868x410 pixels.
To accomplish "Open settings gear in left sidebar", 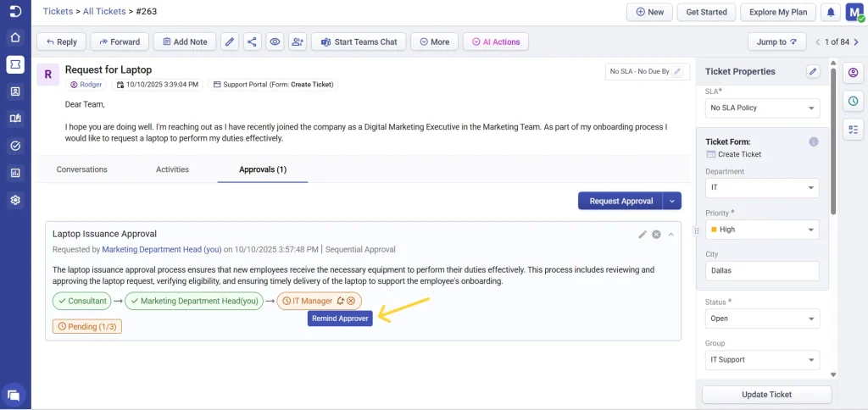I will (15, 200).
